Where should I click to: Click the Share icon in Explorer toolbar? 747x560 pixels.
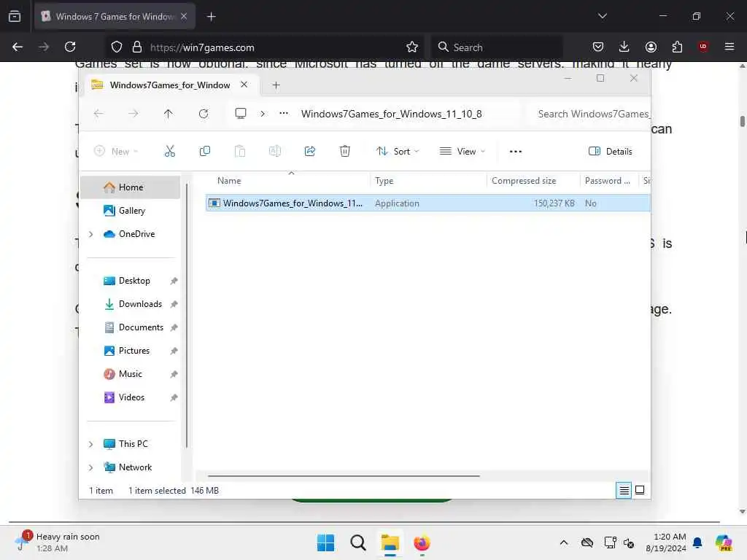click(x=309, y=152)
